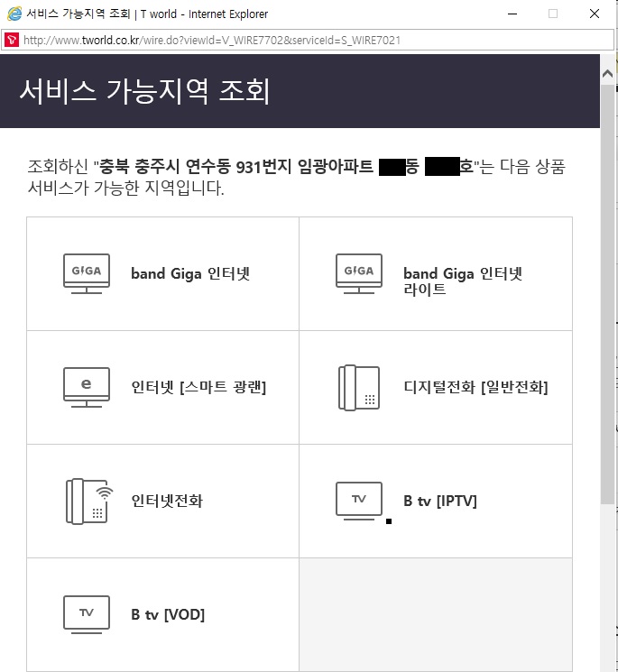Click the Internet Explorer icon in title bar
Screen dimensions: 618x672
pyautogui.click(x=14, y=14)
